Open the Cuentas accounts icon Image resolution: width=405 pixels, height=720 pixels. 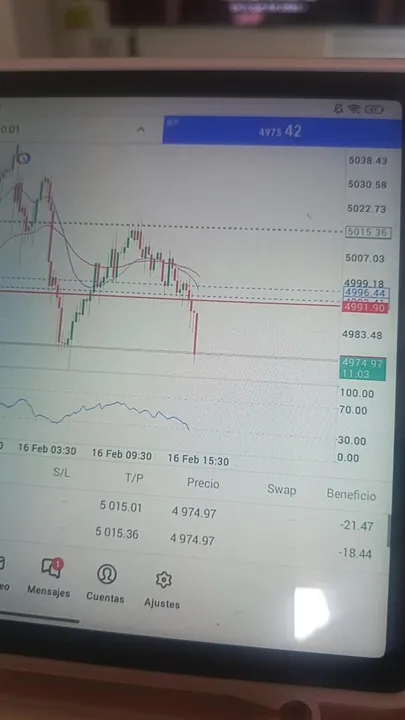click(107, 574)
